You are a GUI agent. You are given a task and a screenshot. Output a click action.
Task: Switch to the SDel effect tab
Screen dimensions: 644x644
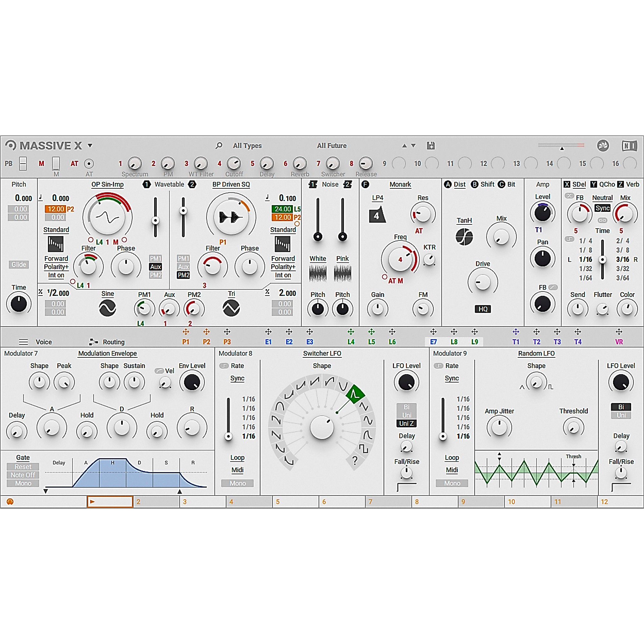pyautogui.click(x=579, y=184)
